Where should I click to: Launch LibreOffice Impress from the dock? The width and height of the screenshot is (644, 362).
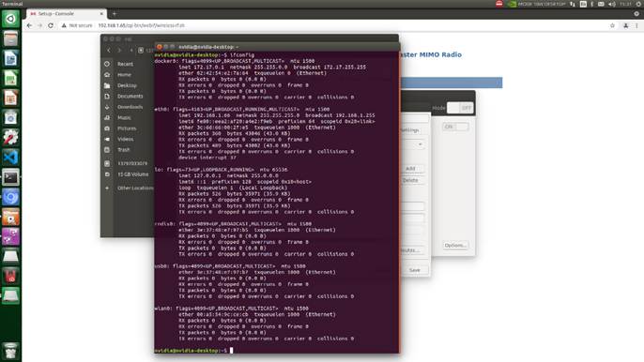(x=10, y=98)
